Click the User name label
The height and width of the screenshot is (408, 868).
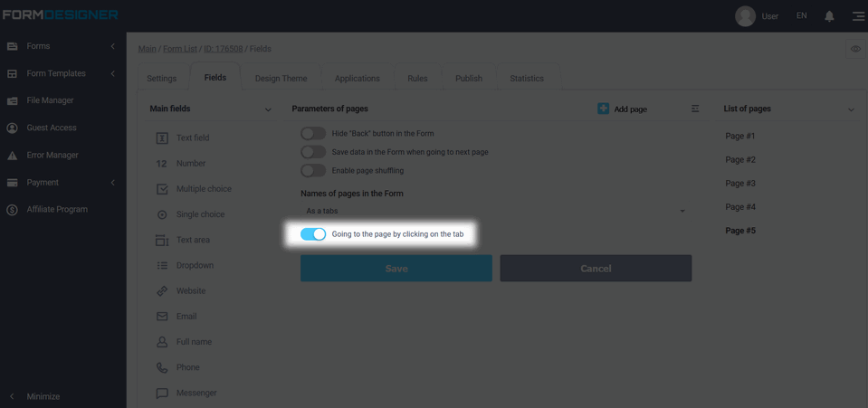tap(770, 16)
